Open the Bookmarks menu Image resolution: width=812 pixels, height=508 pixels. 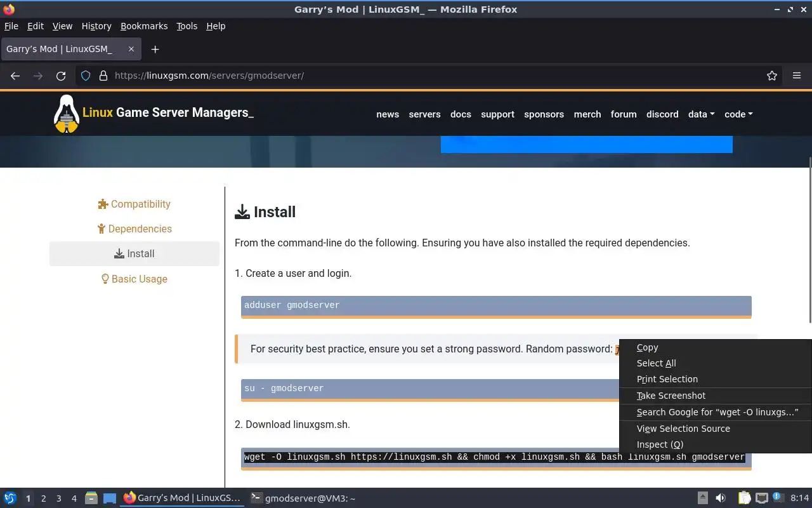coord(144,26)
